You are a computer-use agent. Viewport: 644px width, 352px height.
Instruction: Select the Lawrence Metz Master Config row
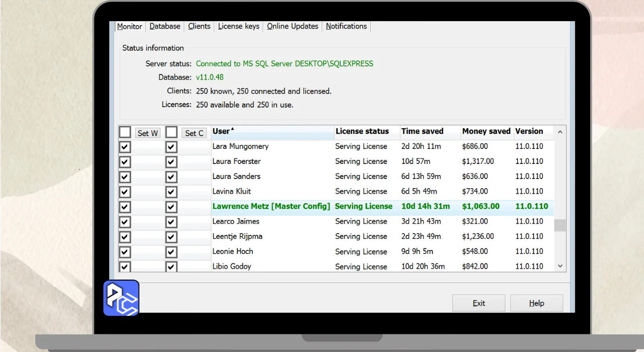(x=271, y=207)
